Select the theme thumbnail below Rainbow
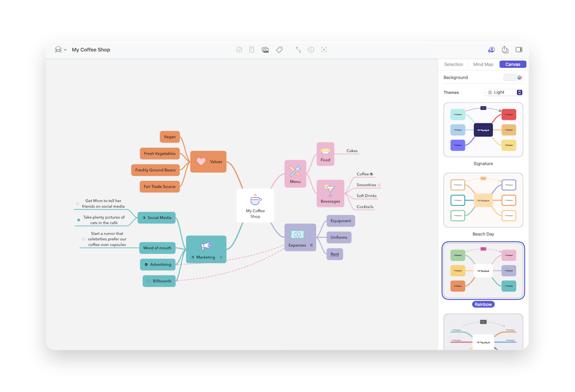The height and width of the screenshot is (392, 575). click(x=483, y=332)
